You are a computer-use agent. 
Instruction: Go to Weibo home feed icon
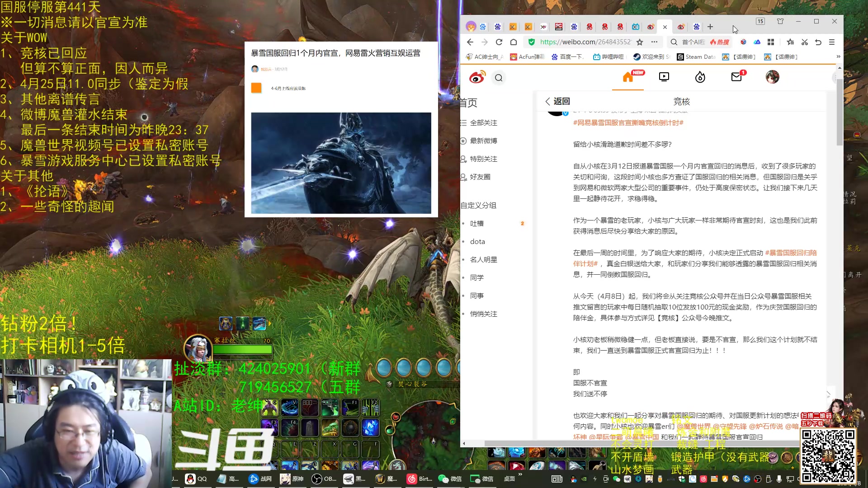tap(628, 77)
